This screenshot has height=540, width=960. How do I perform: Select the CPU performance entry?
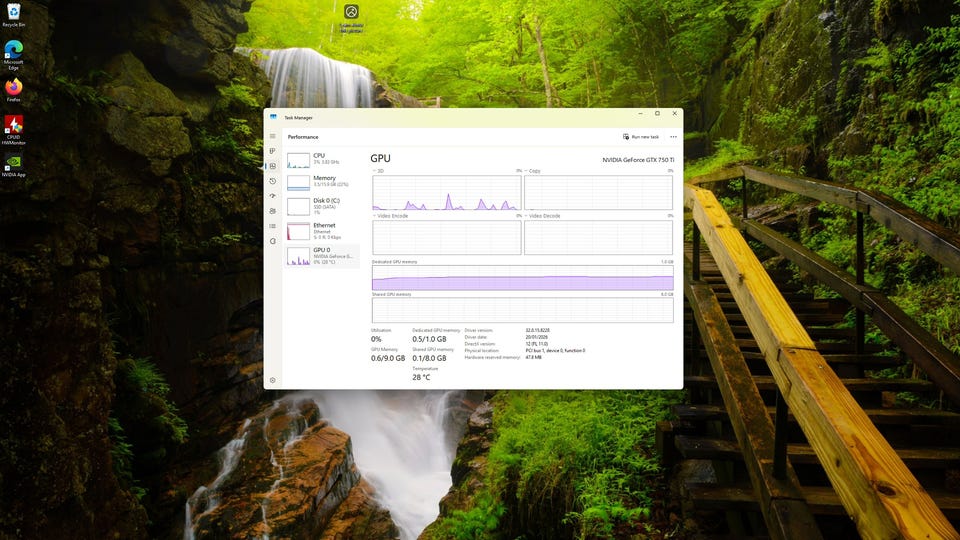coord(322,160)
